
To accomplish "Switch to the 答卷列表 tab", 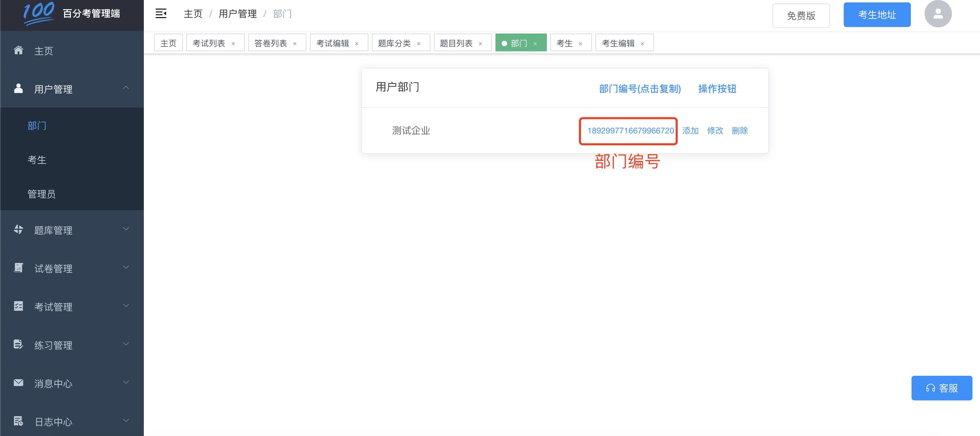I will [271, 43].
